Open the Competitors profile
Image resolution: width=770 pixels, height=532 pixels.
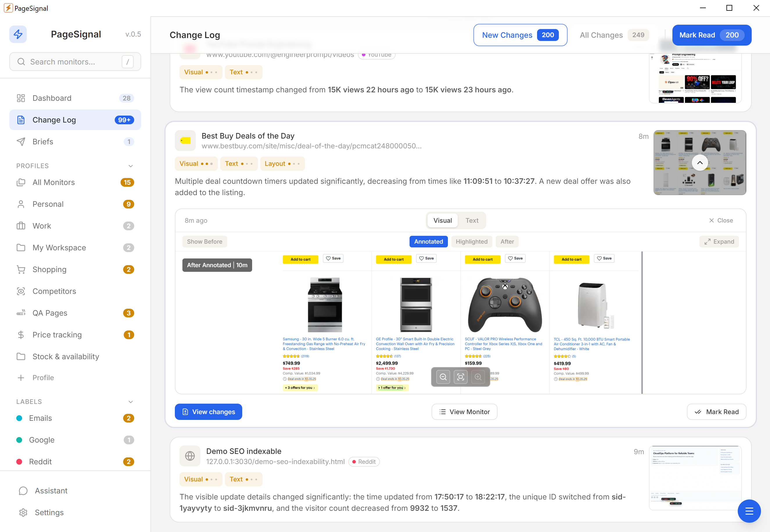click(x=75, y=291)
